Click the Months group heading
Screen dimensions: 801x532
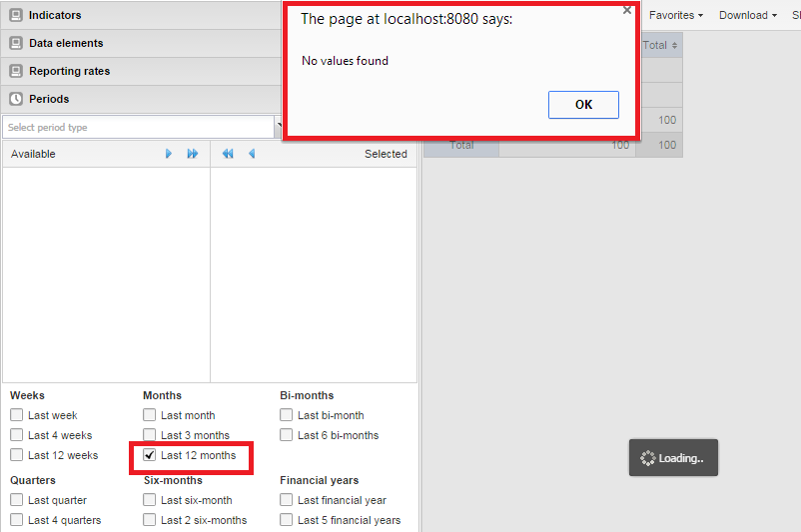[162, 395]
